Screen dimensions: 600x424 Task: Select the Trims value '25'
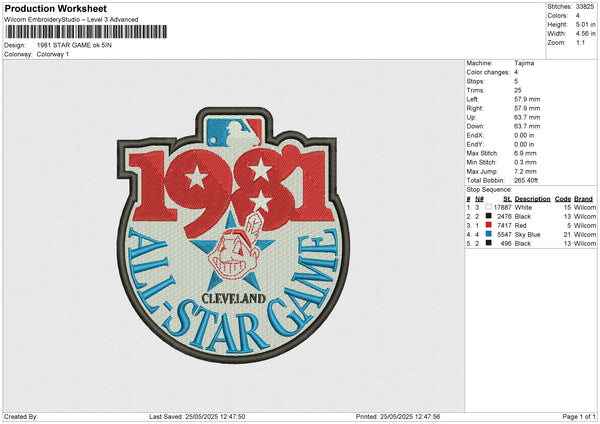pos(518,90)
